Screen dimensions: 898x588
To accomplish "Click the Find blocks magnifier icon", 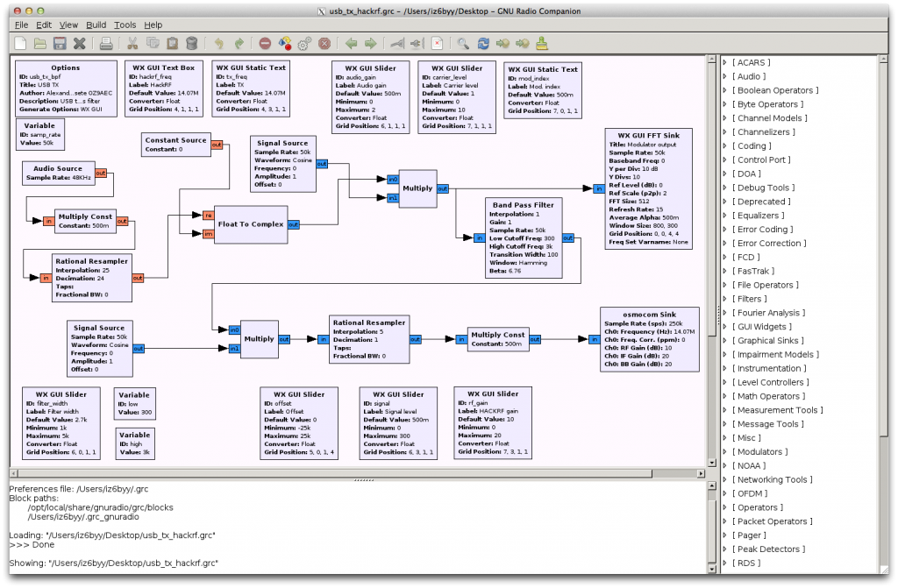I will [x=461, y=43].
